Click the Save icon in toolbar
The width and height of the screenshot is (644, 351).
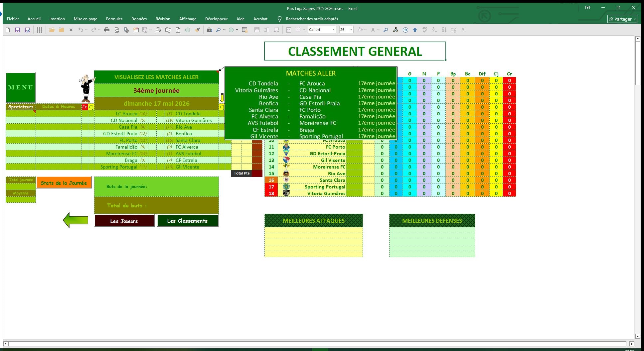(18, 30)
